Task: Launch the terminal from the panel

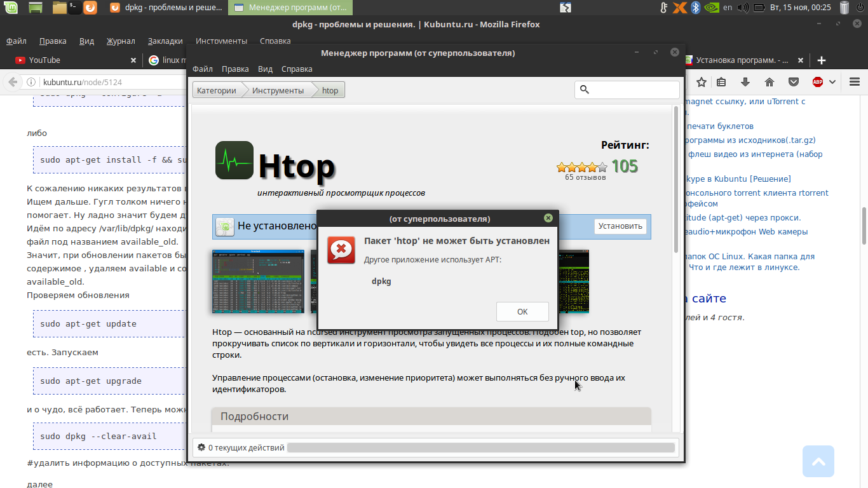Action: click(74, 8)
